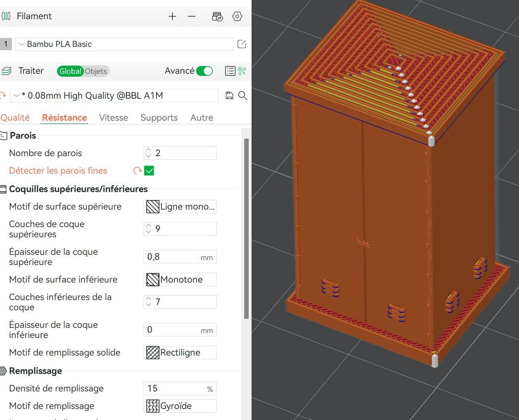This screenshot has height=420, width=519.
Task: Open the Vitesse tab
Action: pyautogui.click(x=113, y=117)
